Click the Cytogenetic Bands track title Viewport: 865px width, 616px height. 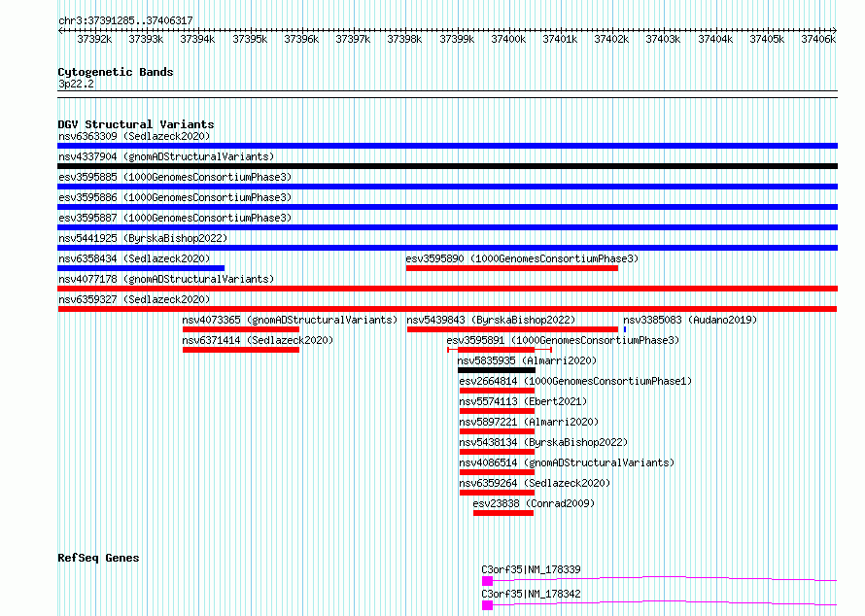click(116, 72)
